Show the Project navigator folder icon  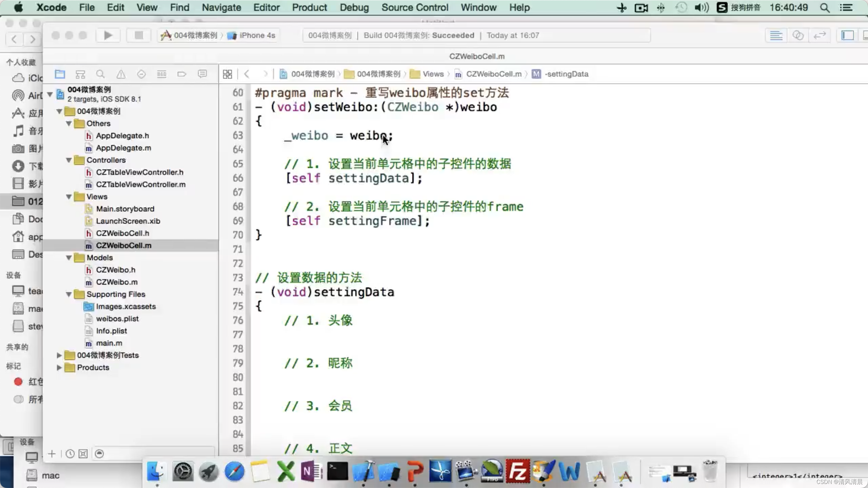(x=60, y=74)
